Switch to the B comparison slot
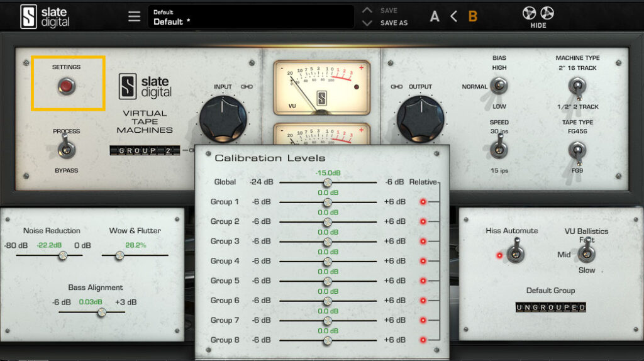The width and height of the screenshot is (644, 361). coord(473,16)
